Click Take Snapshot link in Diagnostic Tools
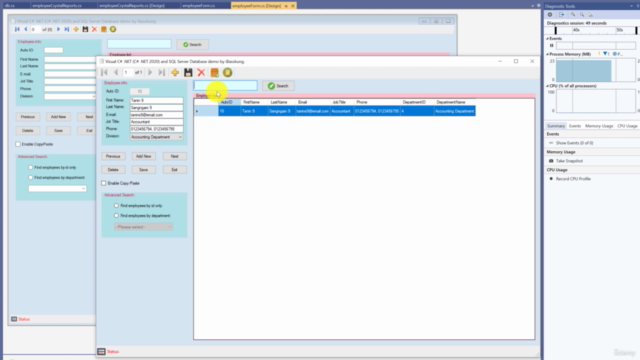Image resolution: width=640 pixels, height=360 pixels. (x=569, y=161)
